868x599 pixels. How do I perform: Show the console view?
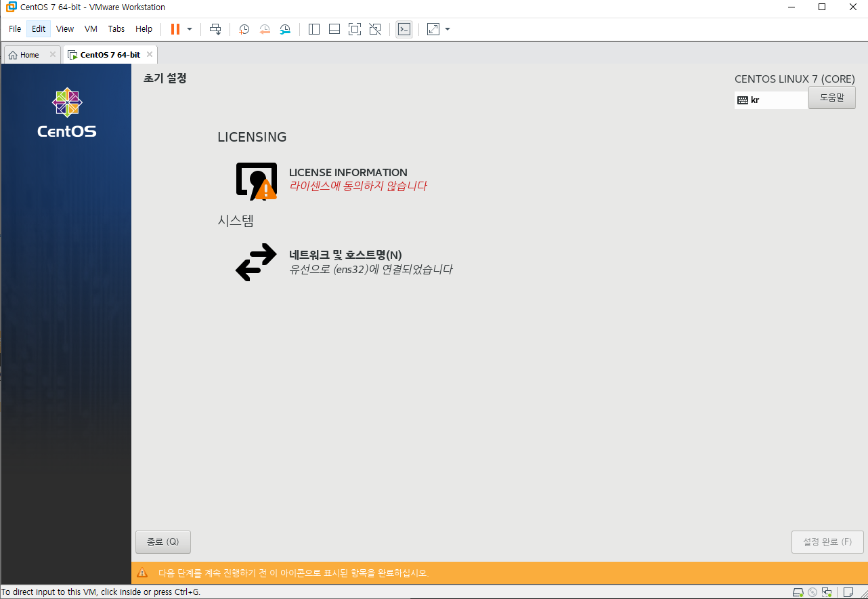(x=404, y=29)
